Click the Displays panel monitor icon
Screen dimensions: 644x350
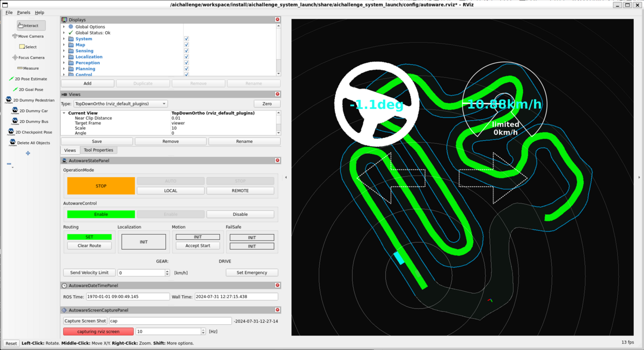tap(64, 19)
